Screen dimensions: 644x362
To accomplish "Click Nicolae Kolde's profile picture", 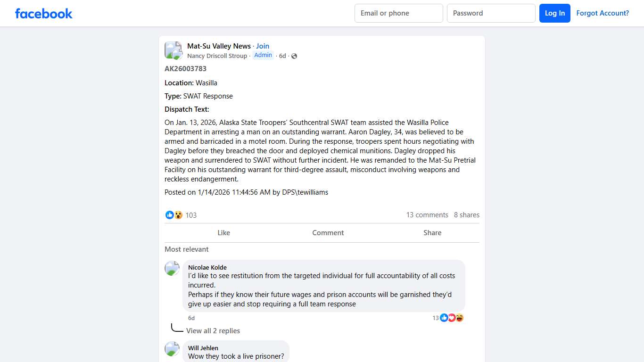I will point(172,268).
